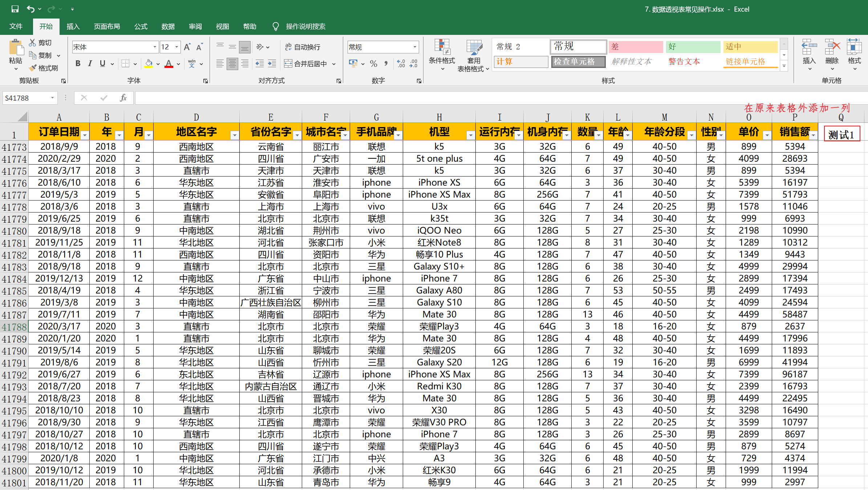Increase font size with the larger A icon

point(187,47)
